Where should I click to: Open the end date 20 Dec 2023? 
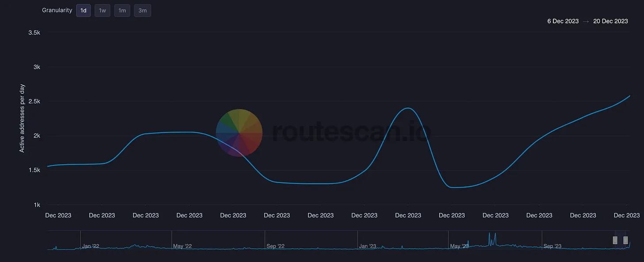pos(610,21)
